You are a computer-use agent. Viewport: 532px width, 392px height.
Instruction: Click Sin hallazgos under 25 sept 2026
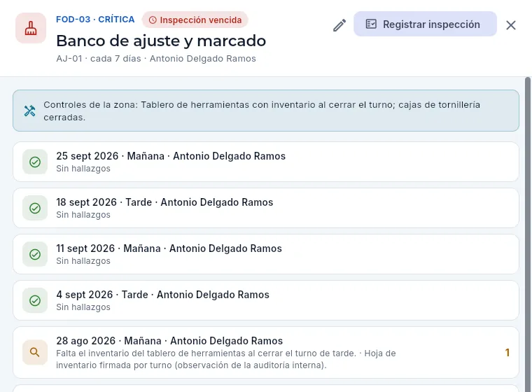83,169
